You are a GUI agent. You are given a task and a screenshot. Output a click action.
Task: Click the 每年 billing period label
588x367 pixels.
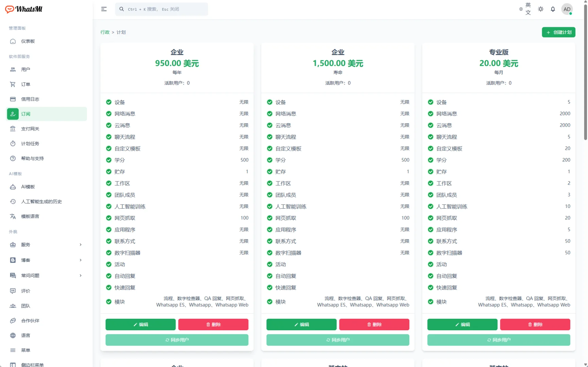pyautogui.click(x=177, y=72)
